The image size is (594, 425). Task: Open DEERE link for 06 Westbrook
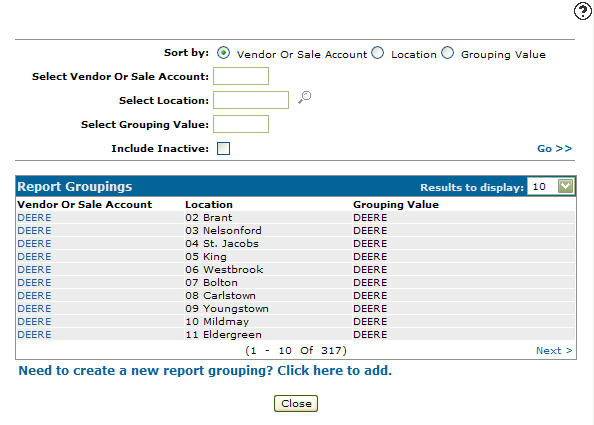click(x=34, y=270)
